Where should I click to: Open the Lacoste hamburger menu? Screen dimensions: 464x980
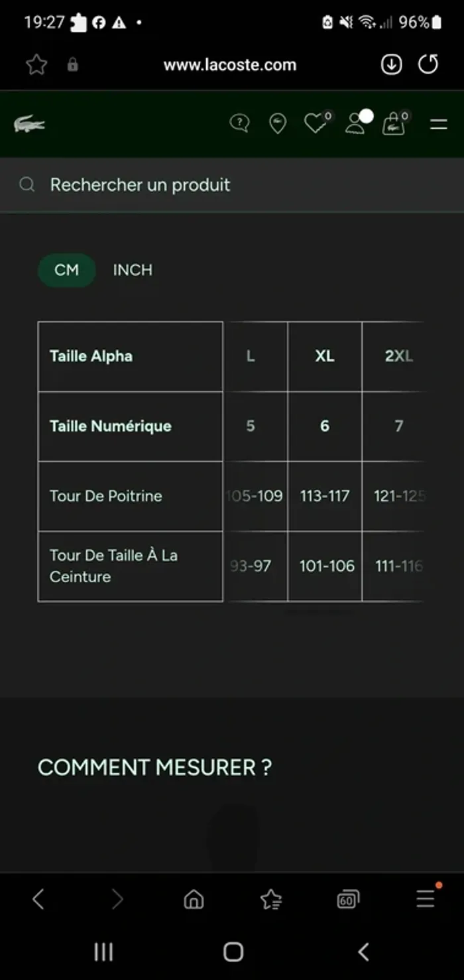(439, 124)
